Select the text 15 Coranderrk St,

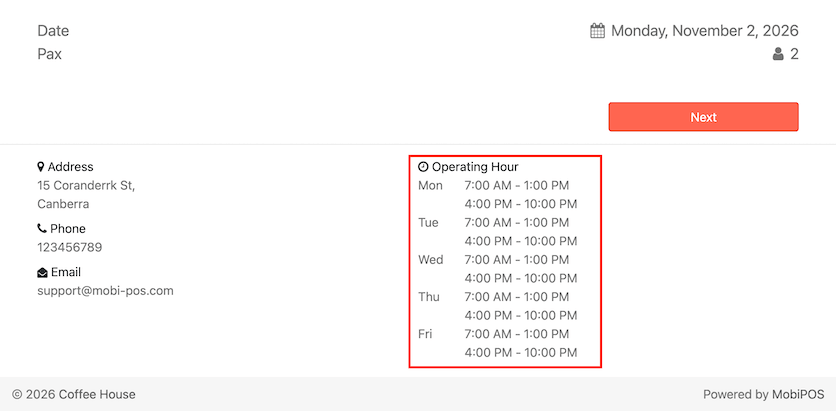pos(86,186)
